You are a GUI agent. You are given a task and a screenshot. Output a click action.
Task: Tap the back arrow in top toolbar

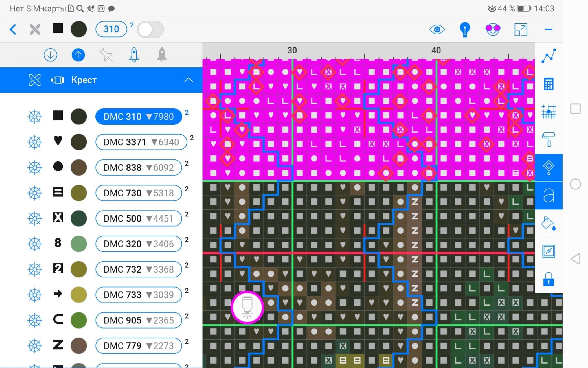[x=13, y=29]
